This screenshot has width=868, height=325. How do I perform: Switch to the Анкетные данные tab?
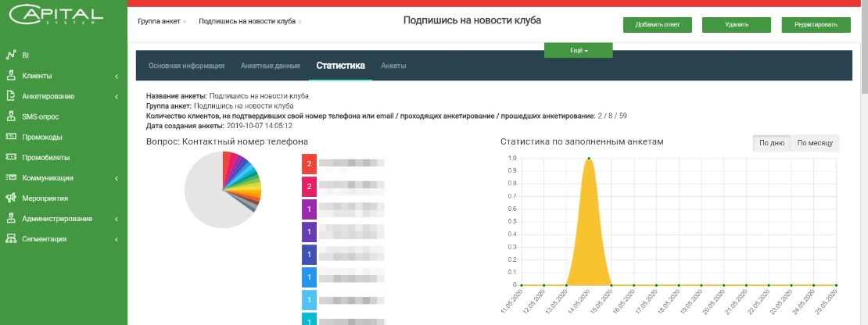[270, 66]
